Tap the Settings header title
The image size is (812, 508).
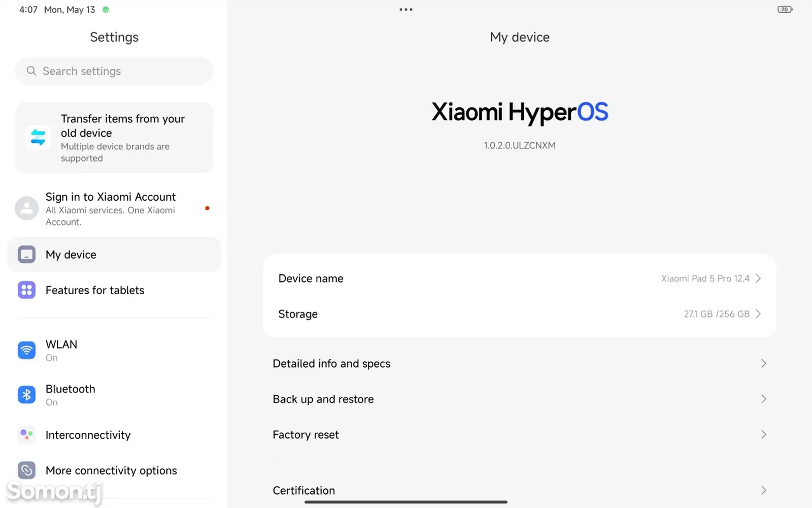click(114, 37)
